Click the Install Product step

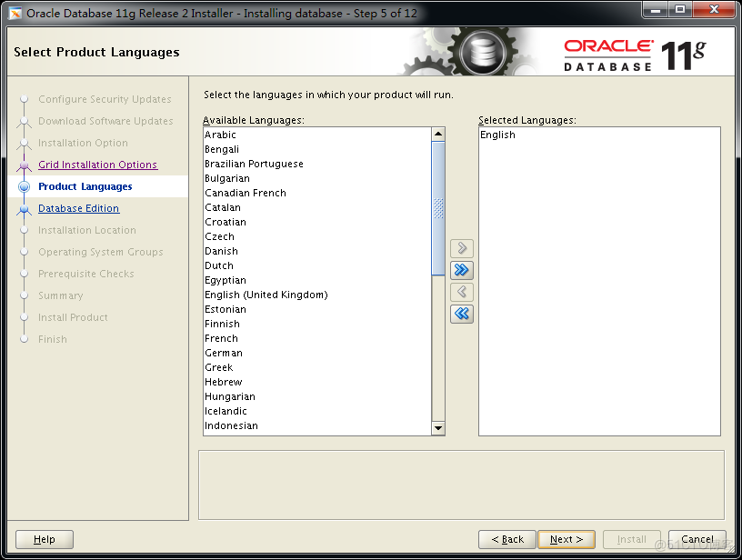[x=73, y=317]
